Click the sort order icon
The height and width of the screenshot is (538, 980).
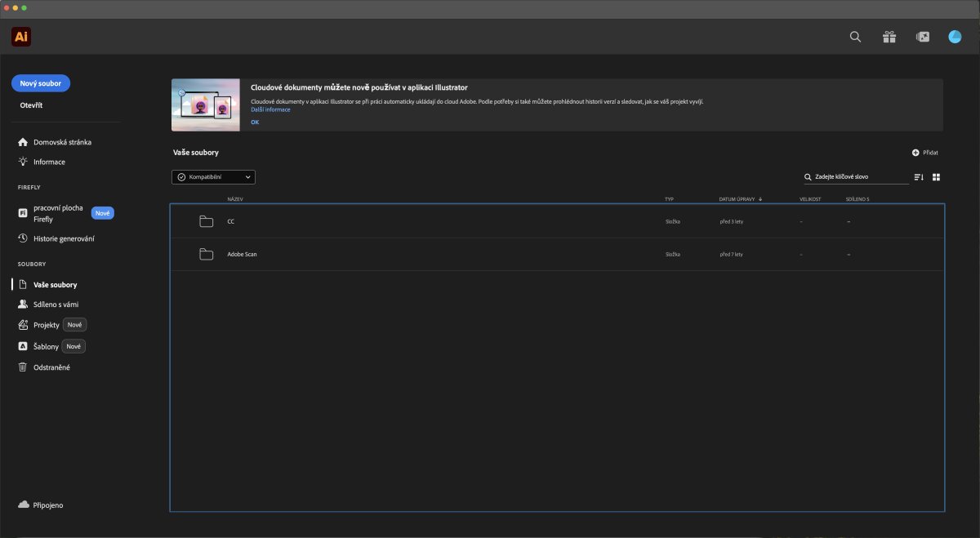tap(919, 177)
